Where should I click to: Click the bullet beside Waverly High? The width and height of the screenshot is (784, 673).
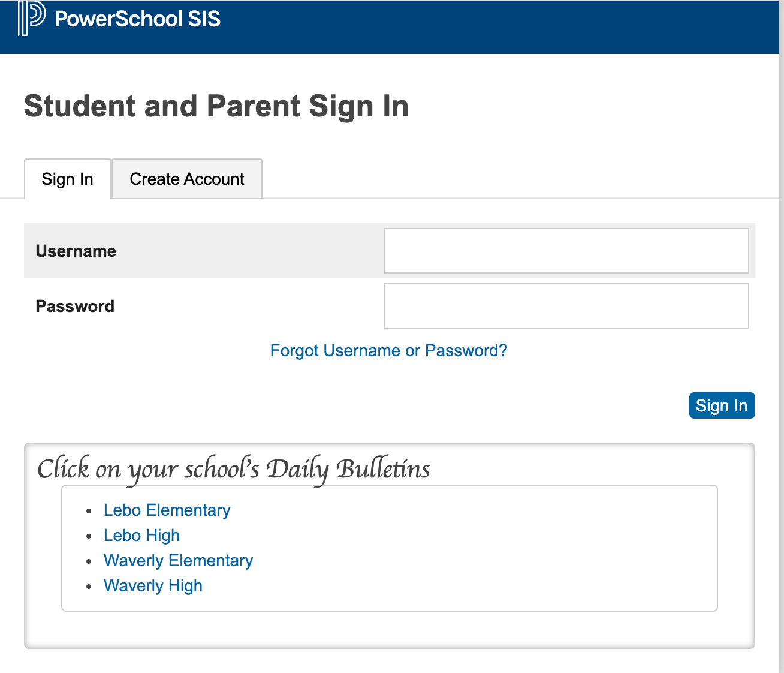pyautogui.click(x=89, y=587)
